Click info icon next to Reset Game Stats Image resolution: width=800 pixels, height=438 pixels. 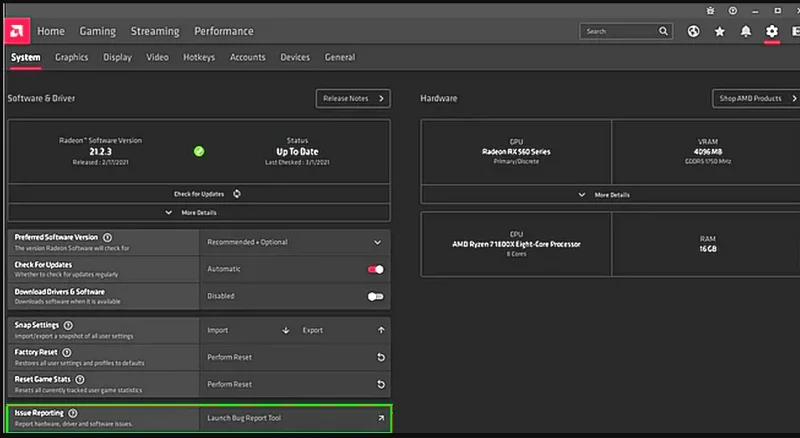click(80, 379)
